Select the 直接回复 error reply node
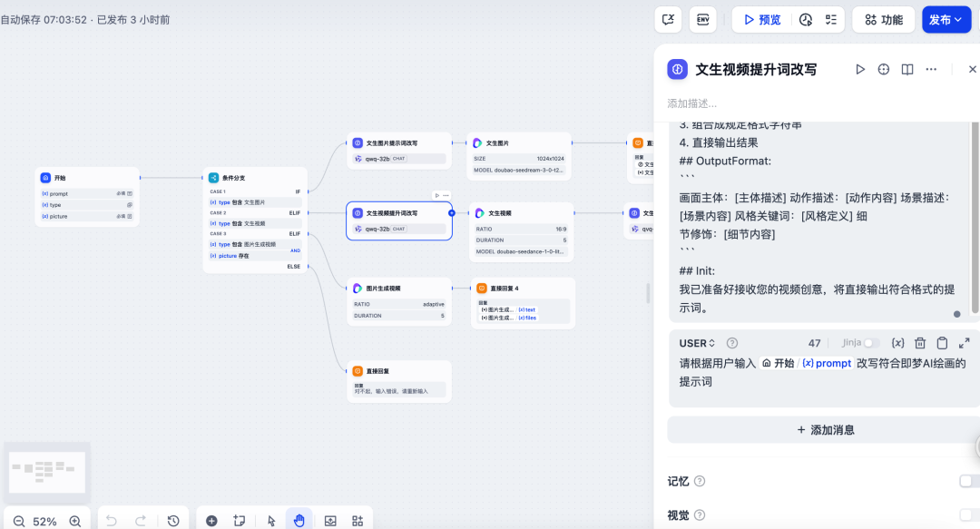This screenshot has height=529, width=980. click(399, 381)
